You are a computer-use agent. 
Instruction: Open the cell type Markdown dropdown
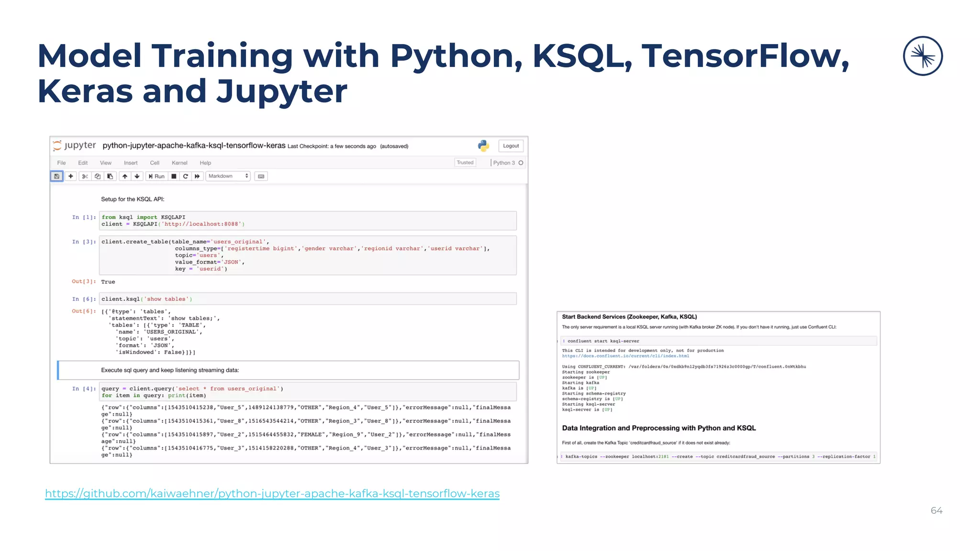(x=228, y=176)
